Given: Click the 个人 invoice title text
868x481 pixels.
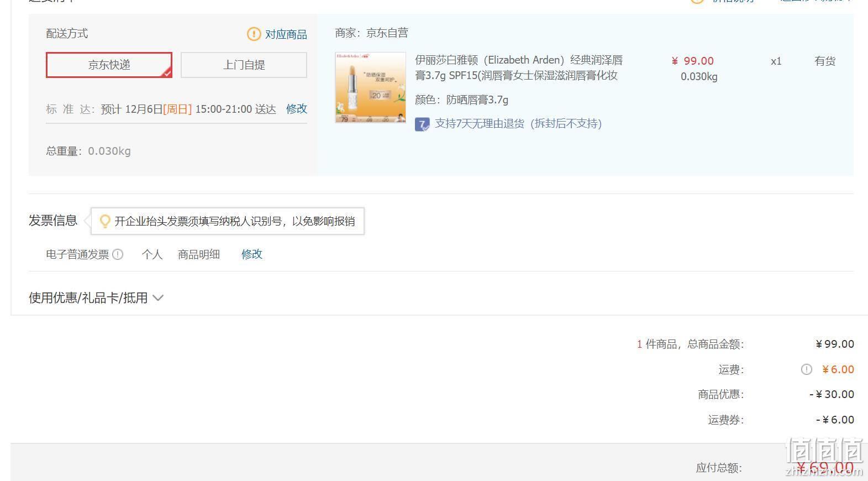Looking at the screenshot, I should pyautogui.click(x=152, y=254).
